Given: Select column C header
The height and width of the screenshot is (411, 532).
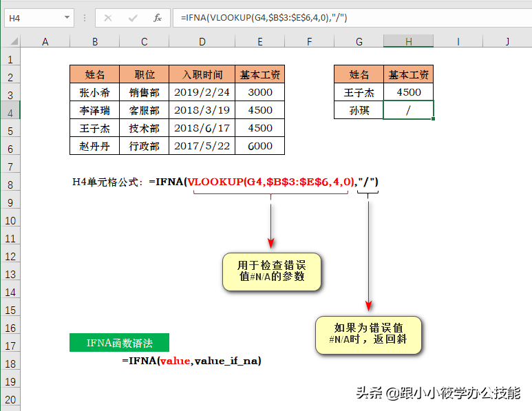Looking at the screenshot, I should click(x=145, y=41).
